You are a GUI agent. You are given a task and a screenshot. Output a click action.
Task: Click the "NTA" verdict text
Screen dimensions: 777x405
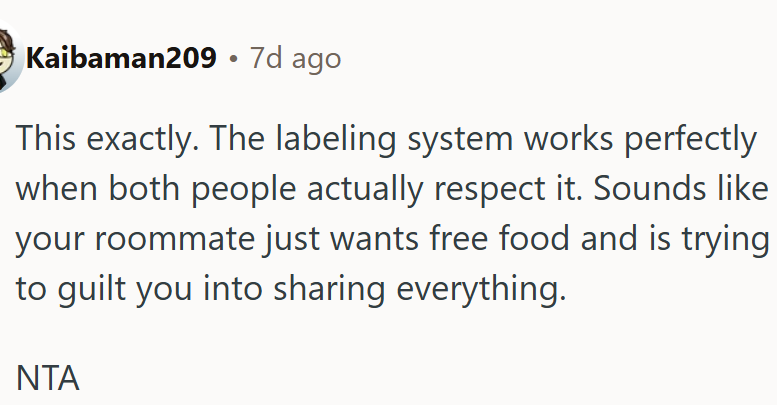[47, 378]
